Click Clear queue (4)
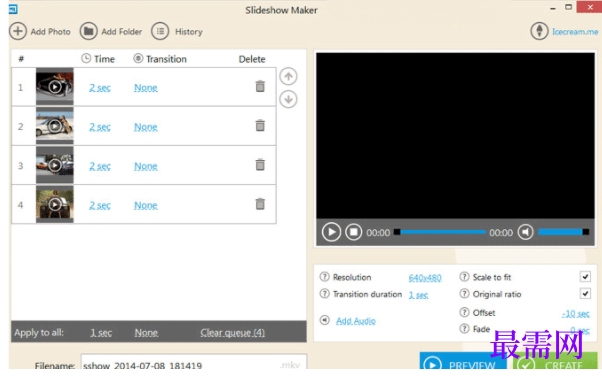 pyautogui.click(x=232, y=333)
